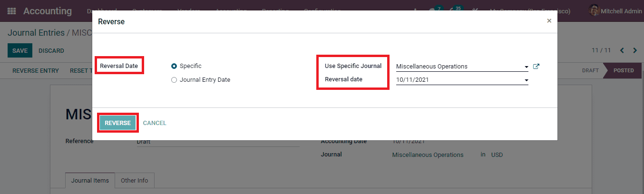
Task: Close the Reverse dialog with X
Action: 549,21
